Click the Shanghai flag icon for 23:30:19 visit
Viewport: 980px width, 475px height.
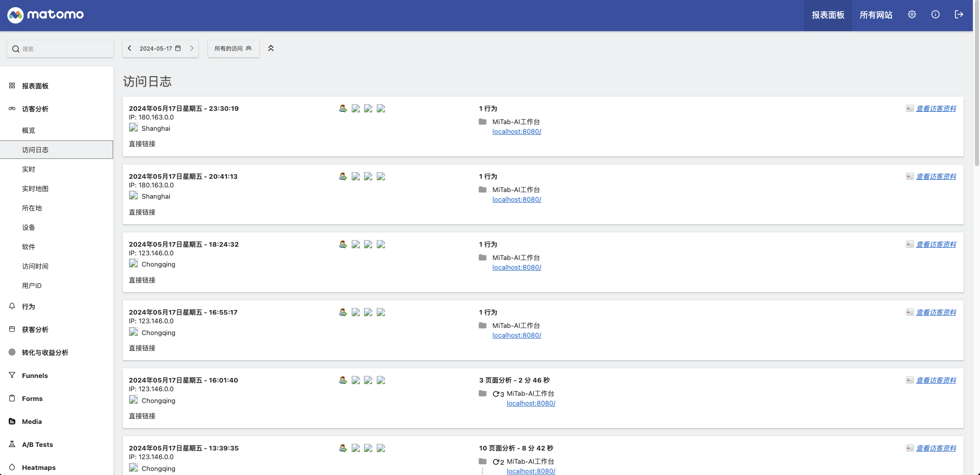[133, 128]
